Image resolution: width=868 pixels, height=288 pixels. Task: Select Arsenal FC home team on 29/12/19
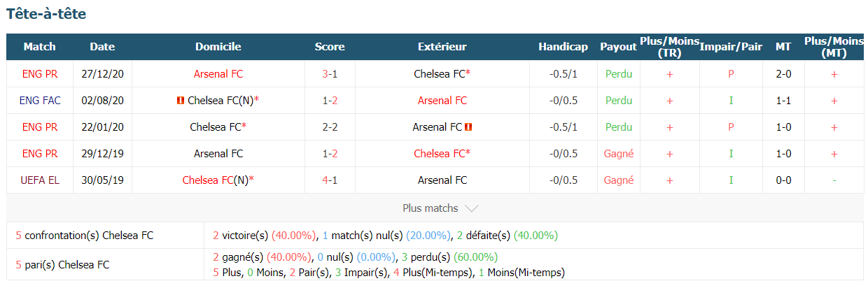point(218,154)
